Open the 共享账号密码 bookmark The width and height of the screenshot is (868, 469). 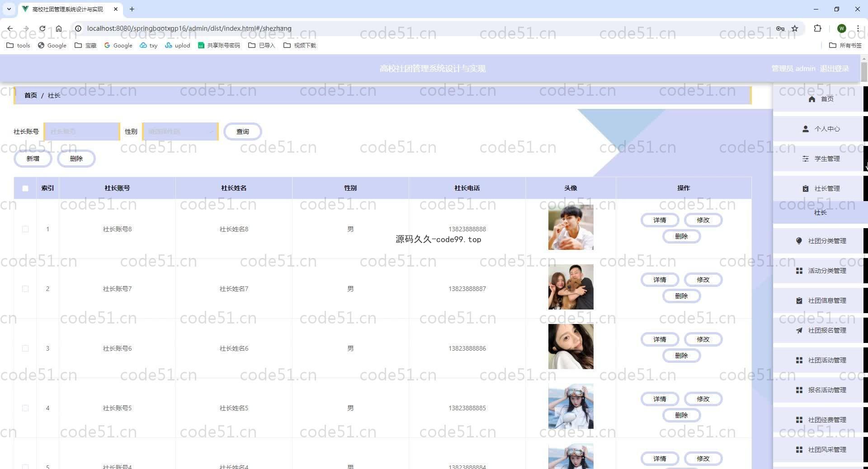pos(219,45)
